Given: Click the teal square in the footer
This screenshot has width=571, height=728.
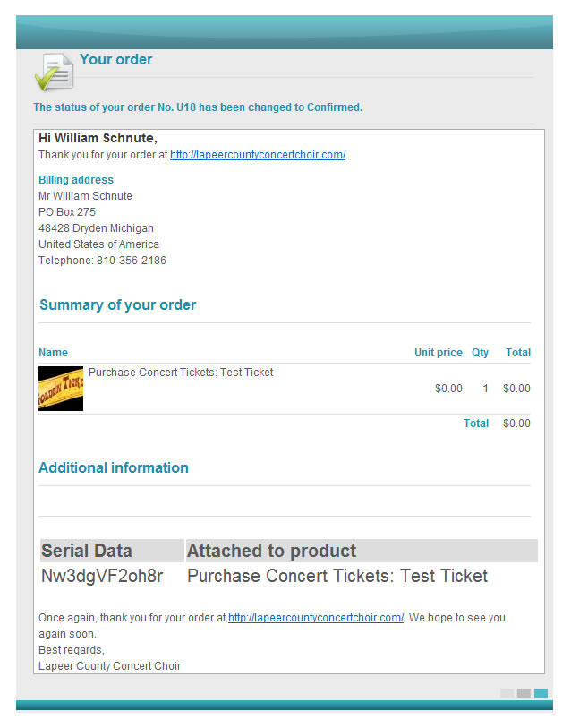Looking at the screenshot, I should tap(541, 693).
